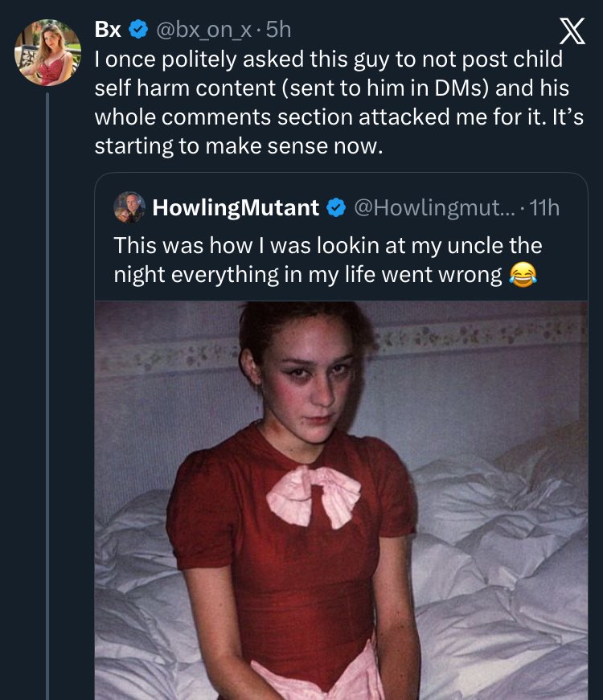Screen dimensions: 603x700
Task: Click the X logo in the corner
Action: (571, 35)
